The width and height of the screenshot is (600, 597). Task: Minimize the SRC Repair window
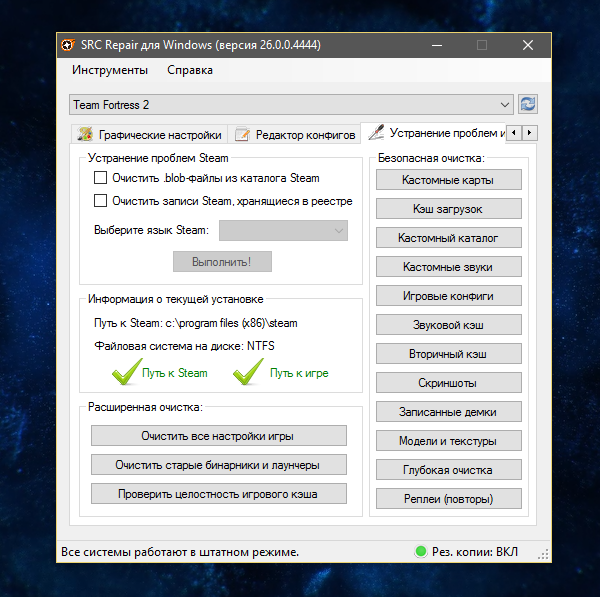(437, 45)
